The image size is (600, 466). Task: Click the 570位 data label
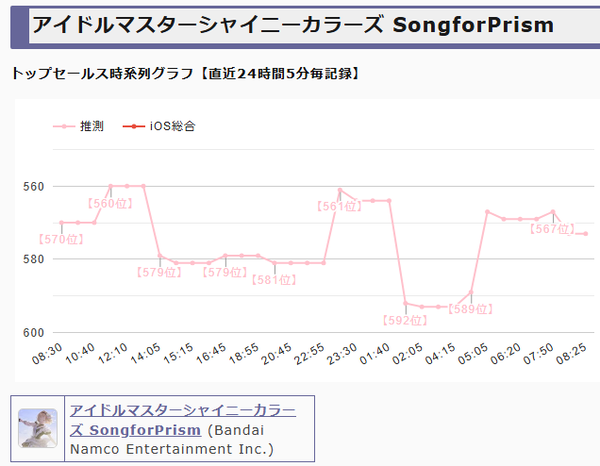point(61,240)
